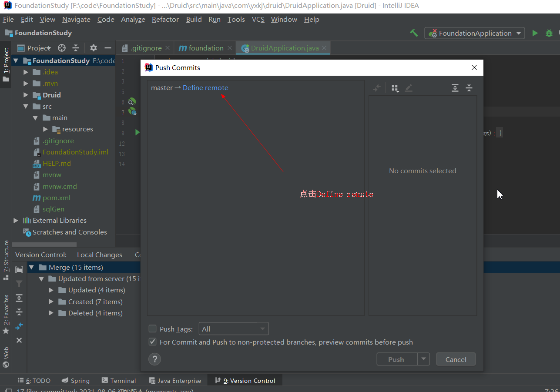Open the 7: Structure side tool window

pos(6,260)
